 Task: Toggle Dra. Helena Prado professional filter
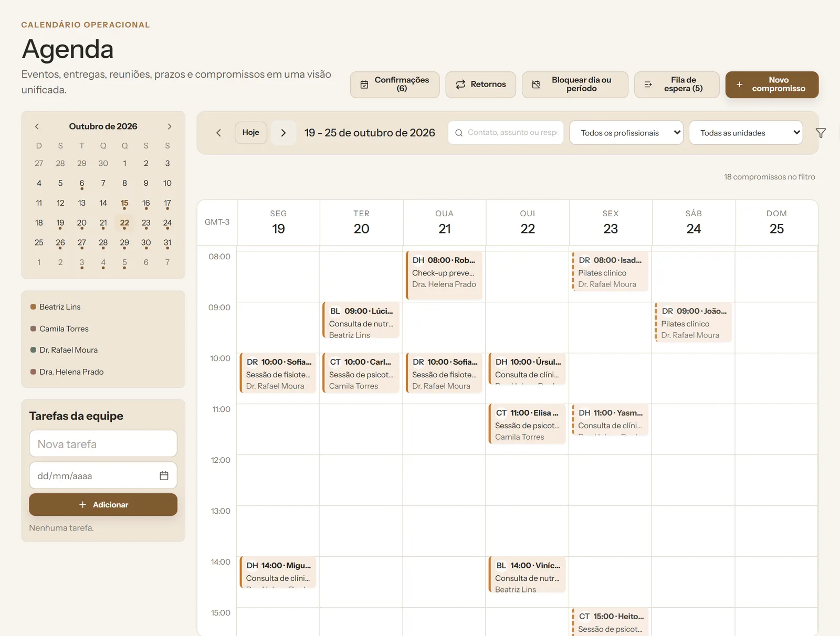coord(67,372)
